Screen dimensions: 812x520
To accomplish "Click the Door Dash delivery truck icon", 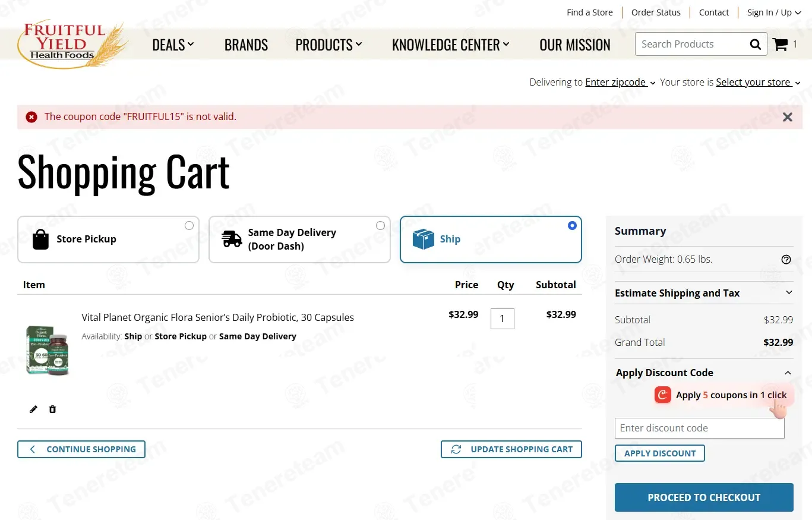I will (x=232, y=239).
